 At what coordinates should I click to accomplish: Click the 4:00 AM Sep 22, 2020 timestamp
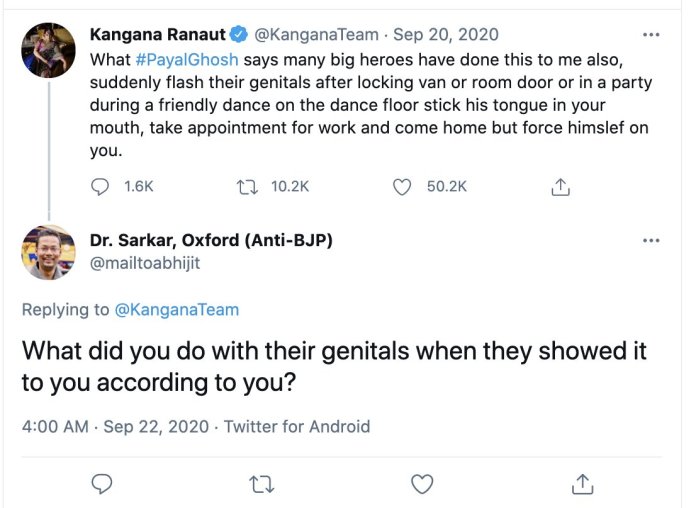pyautogui.click(x=115, y=426)
